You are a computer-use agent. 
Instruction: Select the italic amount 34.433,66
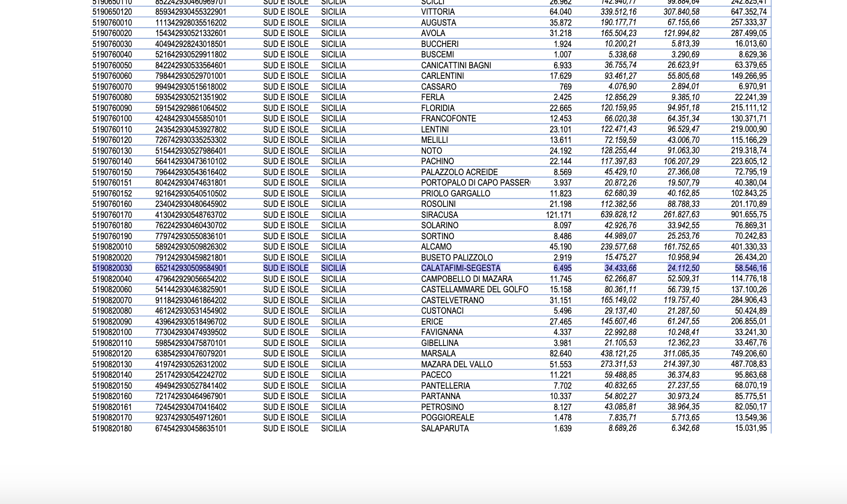click(x=621, y=268)
